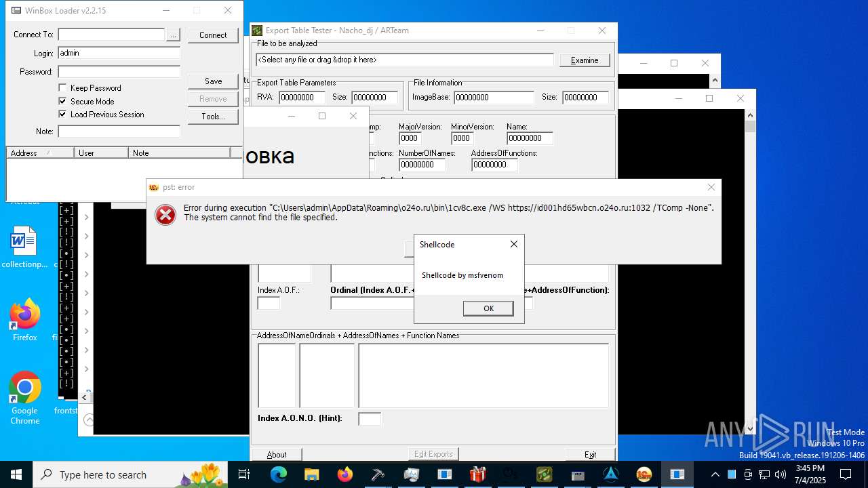Sort by the Address column header
868x488 pixels.
tap(40, 153)
